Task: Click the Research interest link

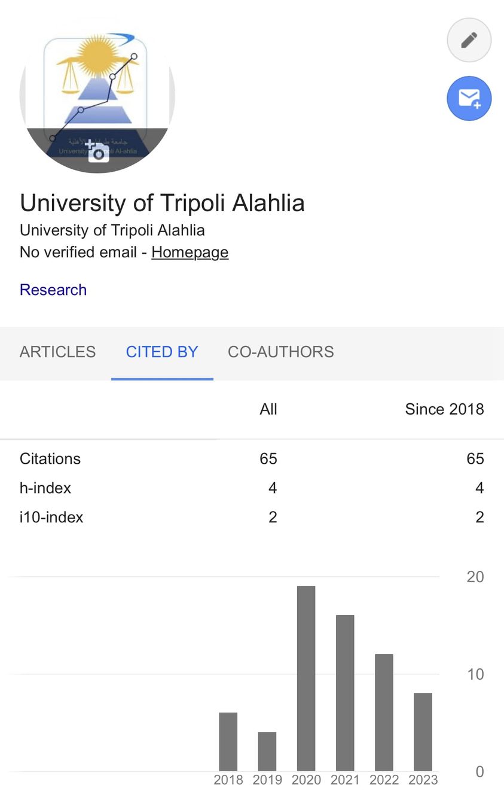Action: (x=53, y=290)
